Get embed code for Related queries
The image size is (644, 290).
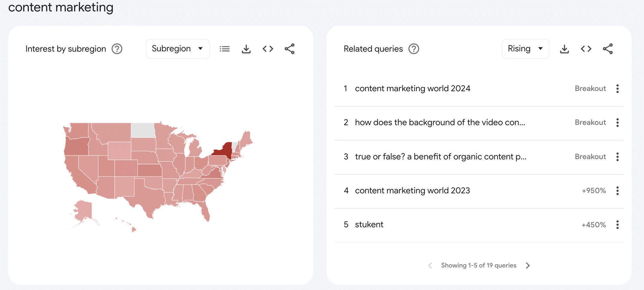coord(586,49)
